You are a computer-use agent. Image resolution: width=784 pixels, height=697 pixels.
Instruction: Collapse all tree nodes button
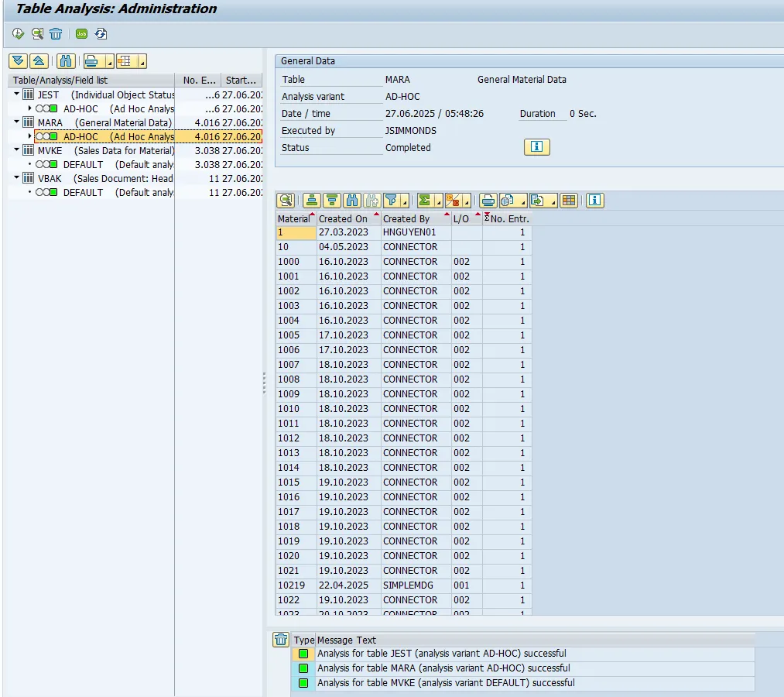tap(39, 61)
